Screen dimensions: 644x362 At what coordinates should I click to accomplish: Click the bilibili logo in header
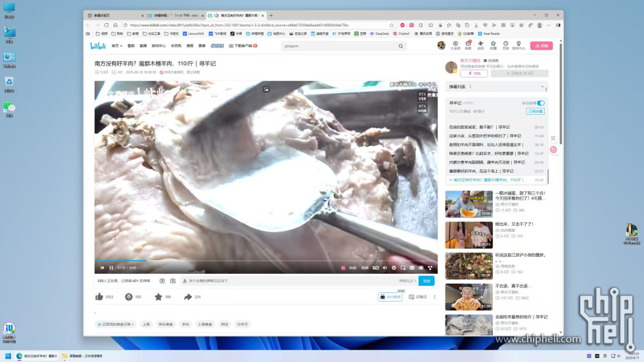coord(98,45)
